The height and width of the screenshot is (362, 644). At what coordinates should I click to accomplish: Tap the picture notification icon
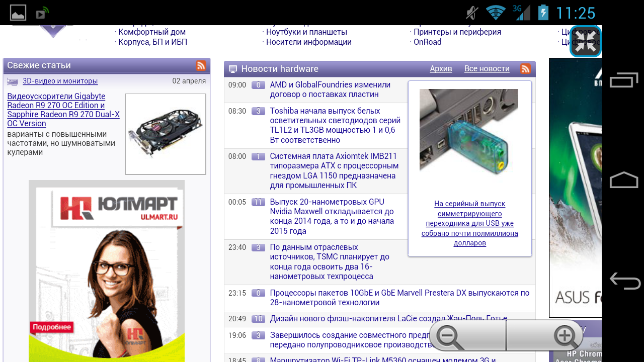click(18, 13)
